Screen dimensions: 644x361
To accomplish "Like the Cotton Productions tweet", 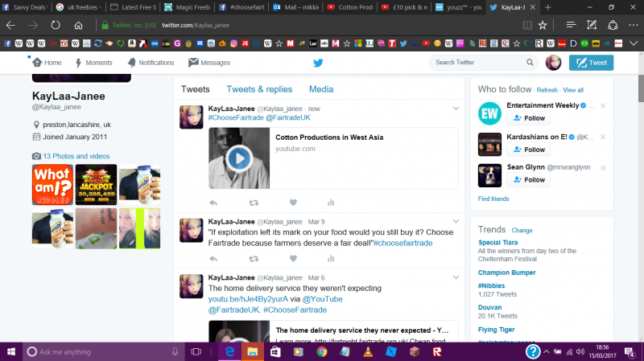I will tap(293, 203).
